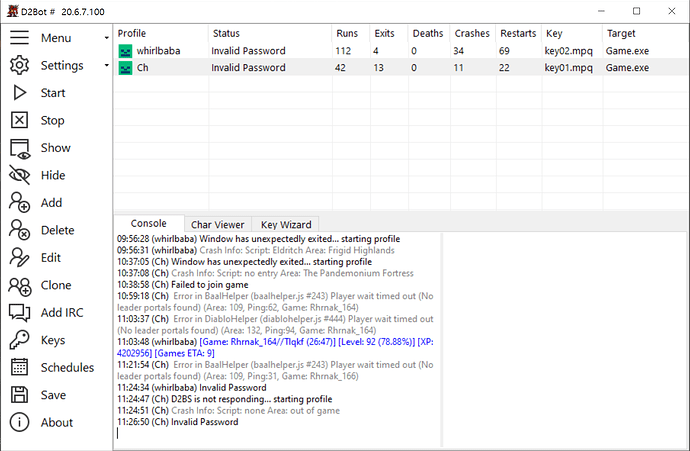690x451 pixels.
Task: Select the Ch profile name
Action: click(143, 68)
